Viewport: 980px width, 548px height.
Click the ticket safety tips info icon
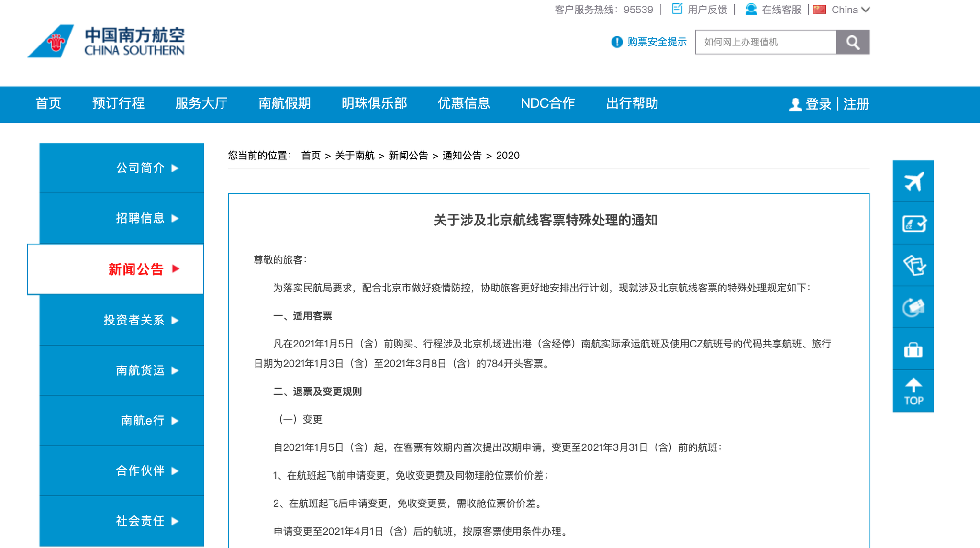click(617, 42)
